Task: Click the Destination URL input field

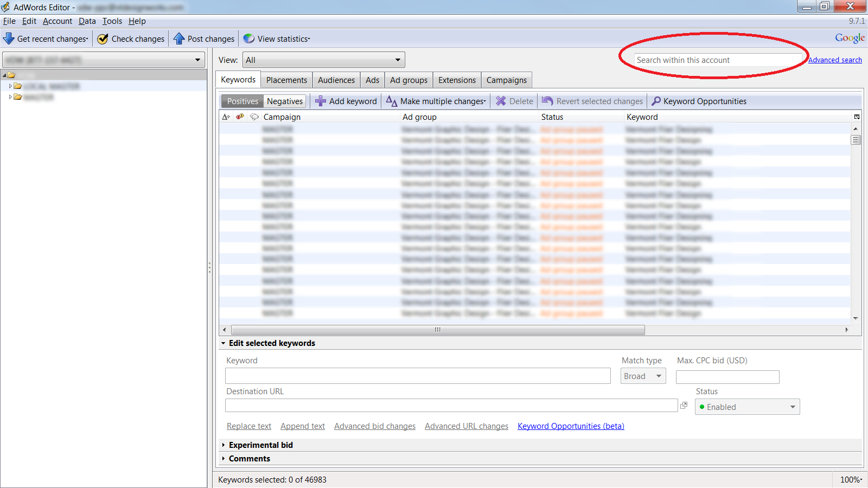Action: [x=451, y=405]
